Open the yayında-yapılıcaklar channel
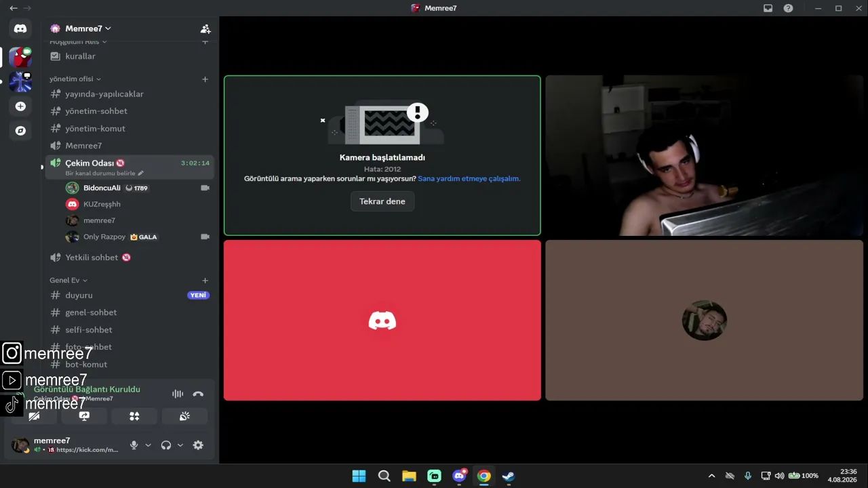 coord(130,94)
